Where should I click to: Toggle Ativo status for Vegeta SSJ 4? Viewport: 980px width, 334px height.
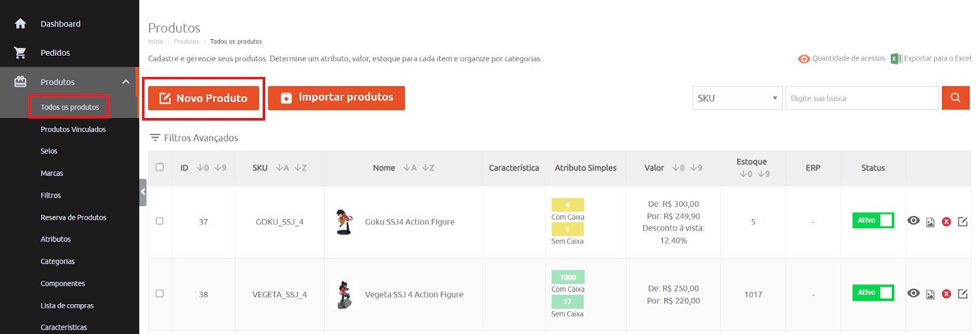pos(873,292)
